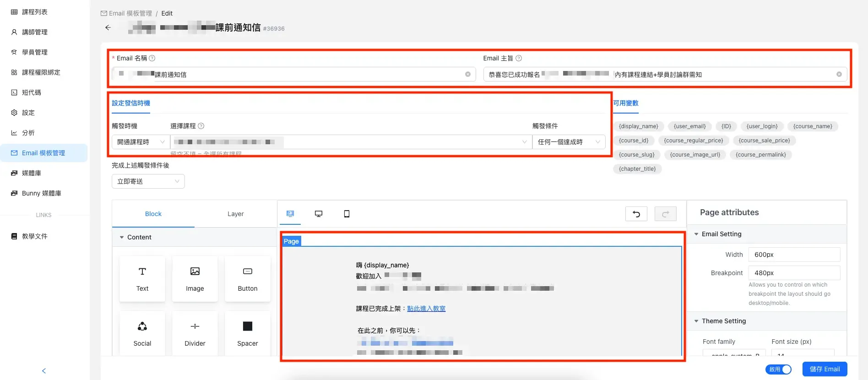Toggle the 啟用 switch
Image resolution: width=868 pixels, height=380 pixels.
coord(778,369)
